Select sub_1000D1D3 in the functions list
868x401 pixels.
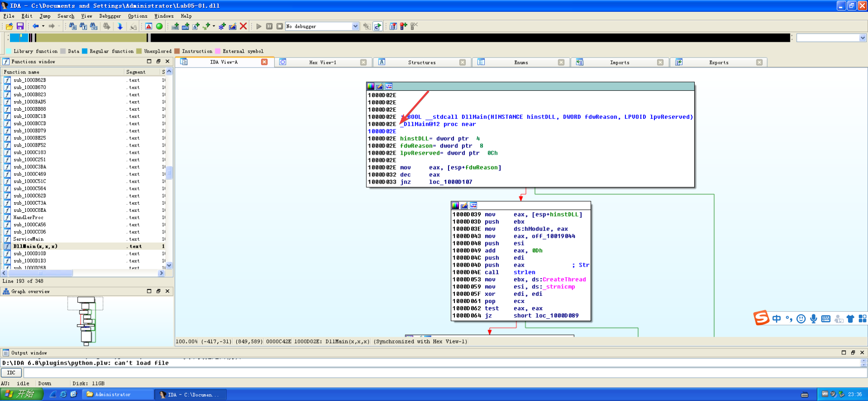click(29, 261)
